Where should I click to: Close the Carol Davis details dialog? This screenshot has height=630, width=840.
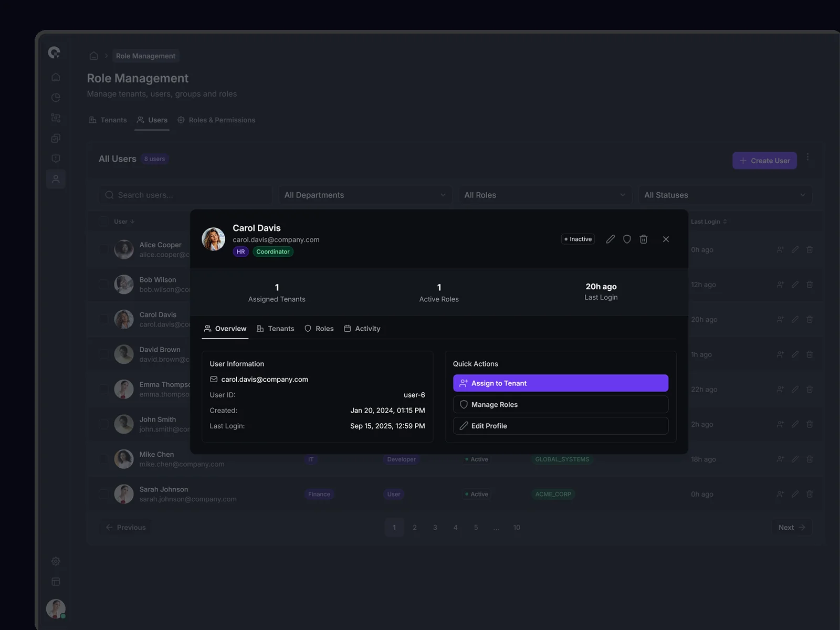point(666,239)
